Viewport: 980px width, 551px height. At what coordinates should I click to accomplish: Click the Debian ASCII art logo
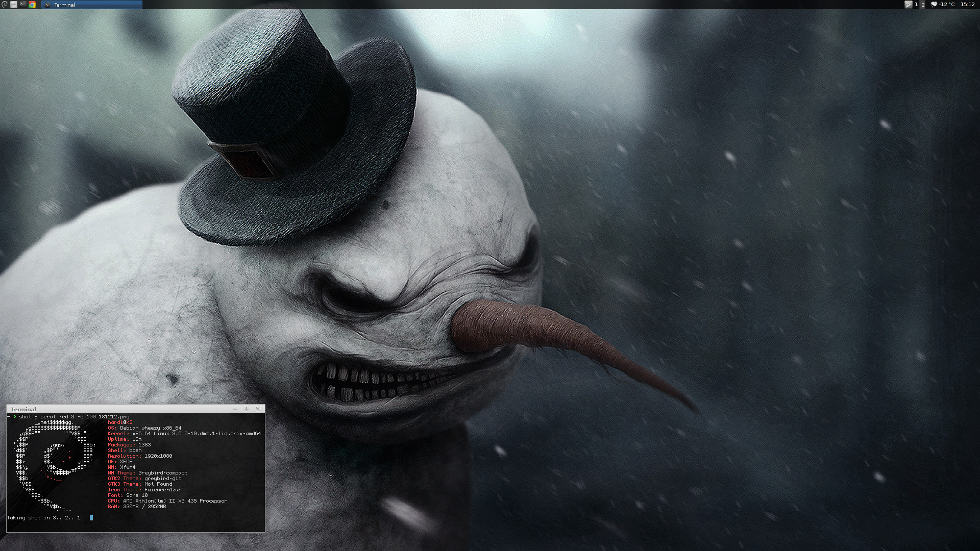pos(55,465)
